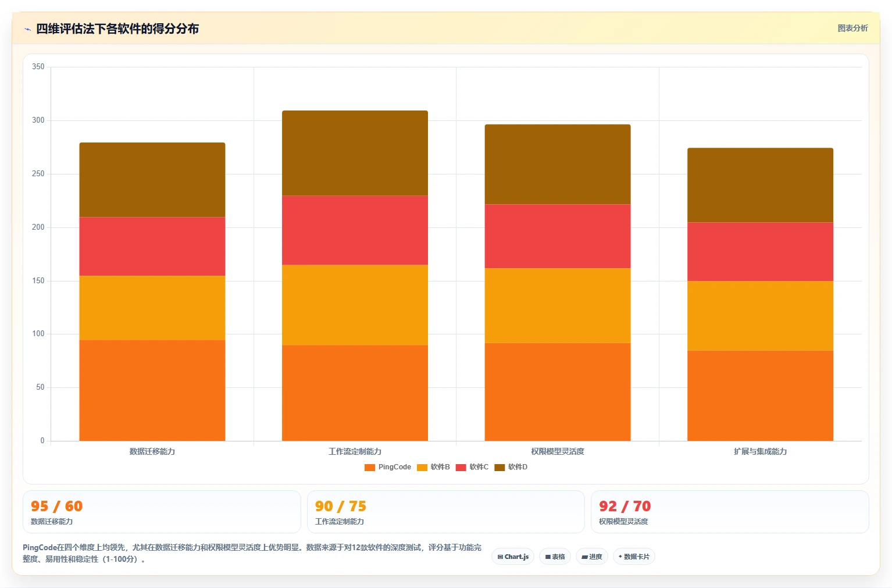
Task: Toggle the 软件B legend text label
Action: click(440, 467)
